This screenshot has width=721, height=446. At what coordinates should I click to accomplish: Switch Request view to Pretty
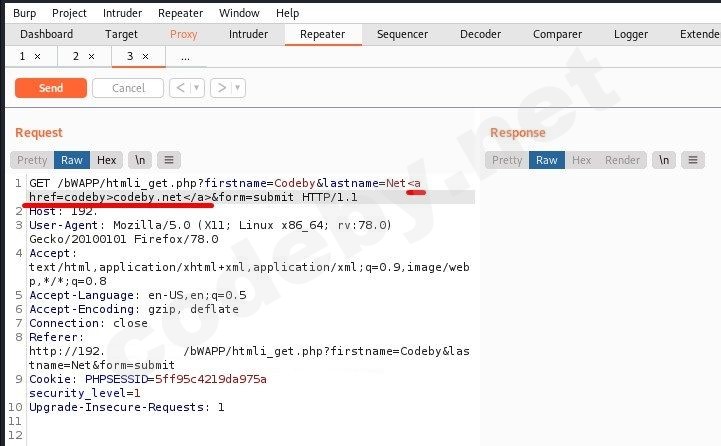click(x=32, y=160)
